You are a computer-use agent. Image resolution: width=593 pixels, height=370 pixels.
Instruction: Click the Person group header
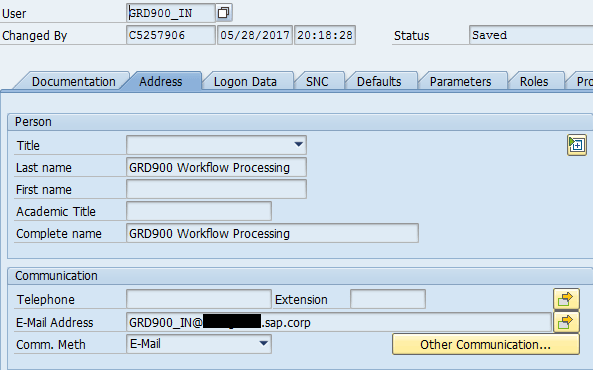300,122
